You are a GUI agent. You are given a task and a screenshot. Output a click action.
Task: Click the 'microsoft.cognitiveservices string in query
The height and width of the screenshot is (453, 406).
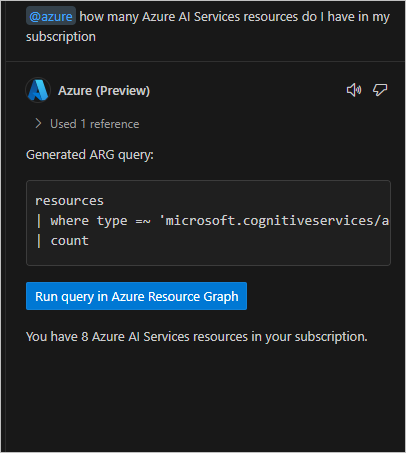pos(274,221)
